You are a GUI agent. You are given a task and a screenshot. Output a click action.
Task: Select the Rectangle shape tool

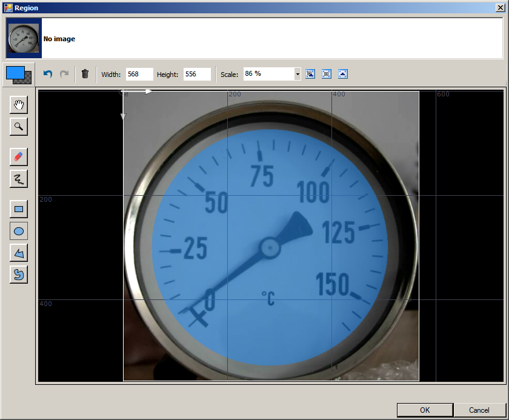(x=19, y=210)
